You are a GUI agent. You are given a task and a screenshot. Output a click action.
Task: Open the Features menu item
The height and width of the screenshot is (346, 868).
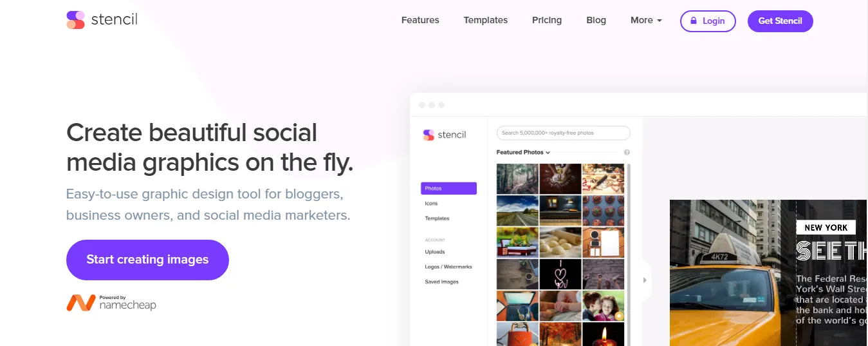pos(420,21)
